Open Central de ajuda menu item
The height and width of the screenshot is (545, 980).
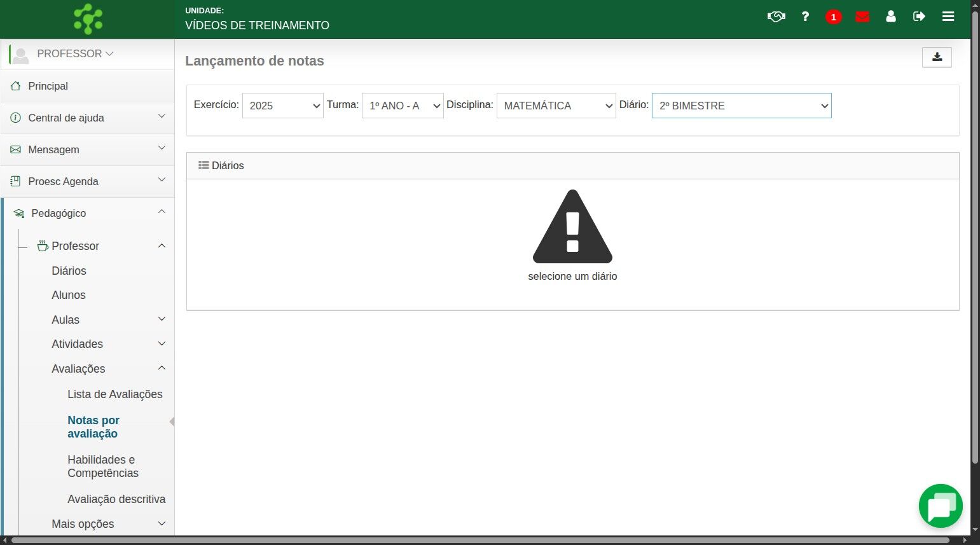(87, 118)
